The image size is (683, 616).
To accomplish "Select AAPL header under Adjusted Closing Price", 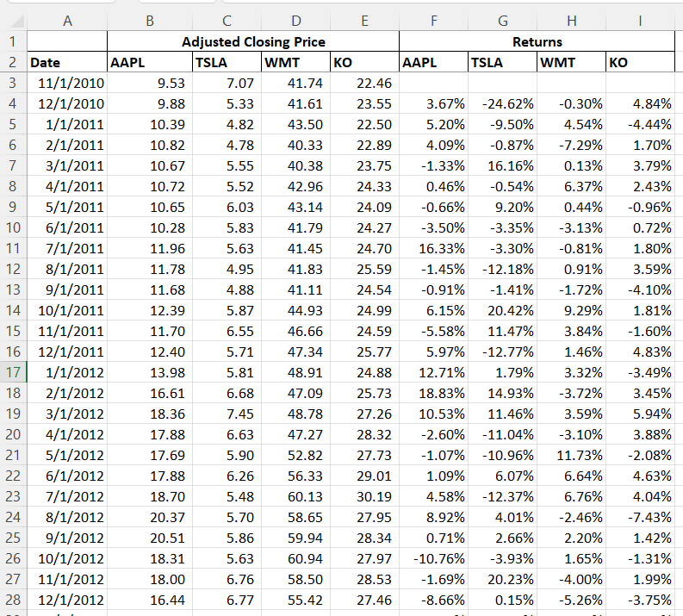I will [149, 62].
